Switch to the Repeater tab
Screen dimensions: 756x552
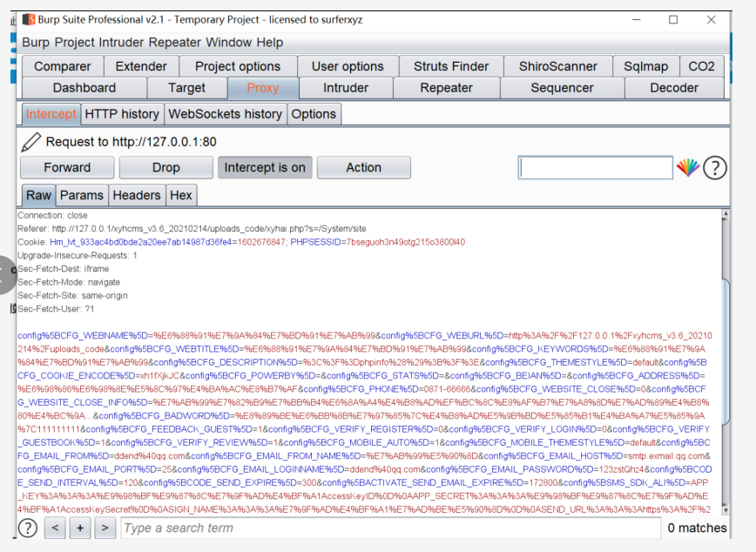446,88
